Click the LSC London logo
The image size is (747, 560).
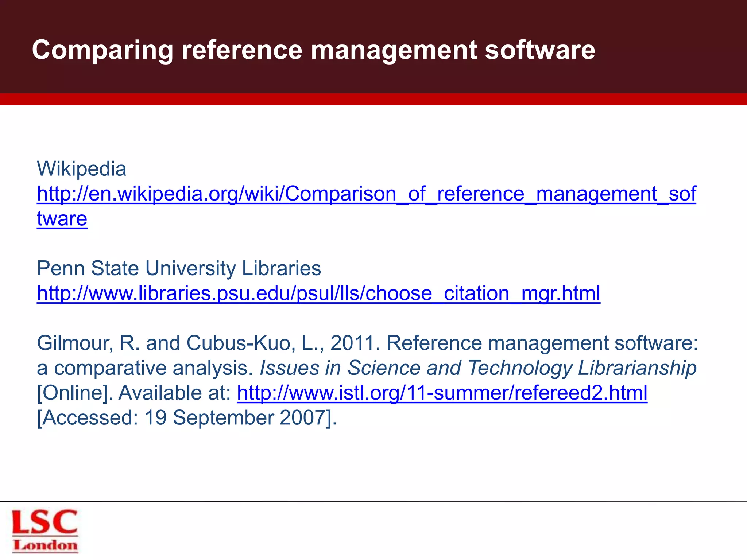(x=45, y=531)
